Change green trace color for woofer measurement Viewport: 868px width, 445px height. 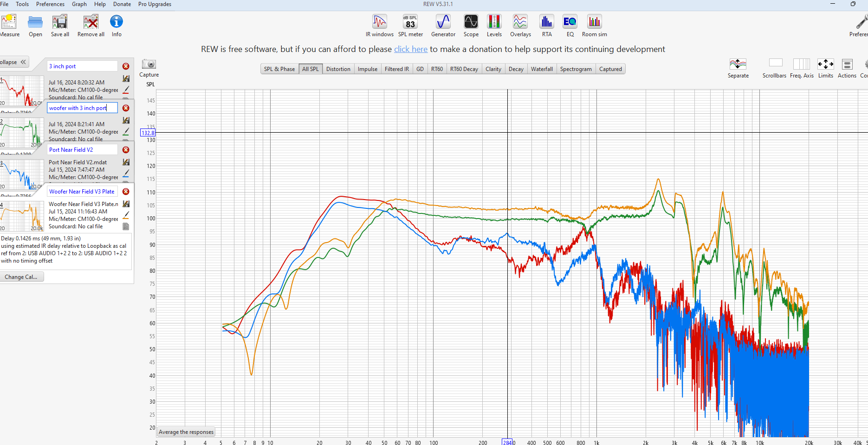coord(126,132)
